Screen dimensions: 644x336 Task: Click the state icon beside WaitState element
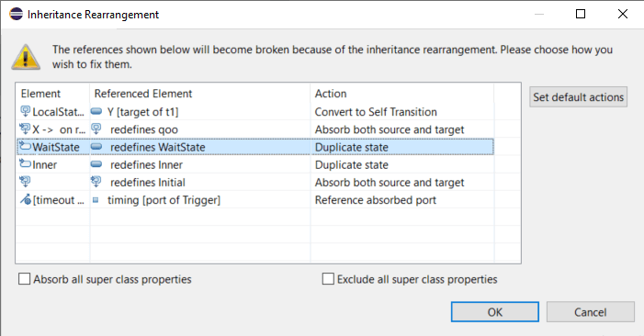(x=25, y=146)
